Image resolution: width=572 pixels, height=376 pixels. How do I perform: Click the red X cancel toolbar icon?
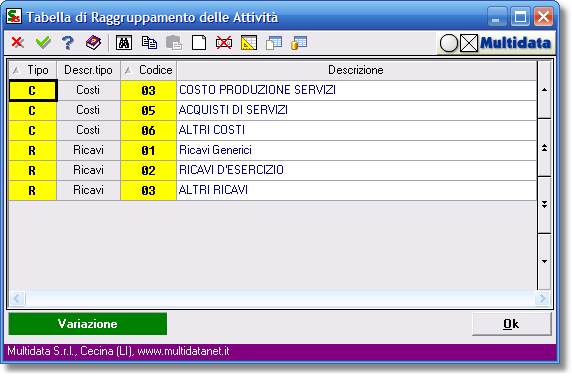[18, 43]
